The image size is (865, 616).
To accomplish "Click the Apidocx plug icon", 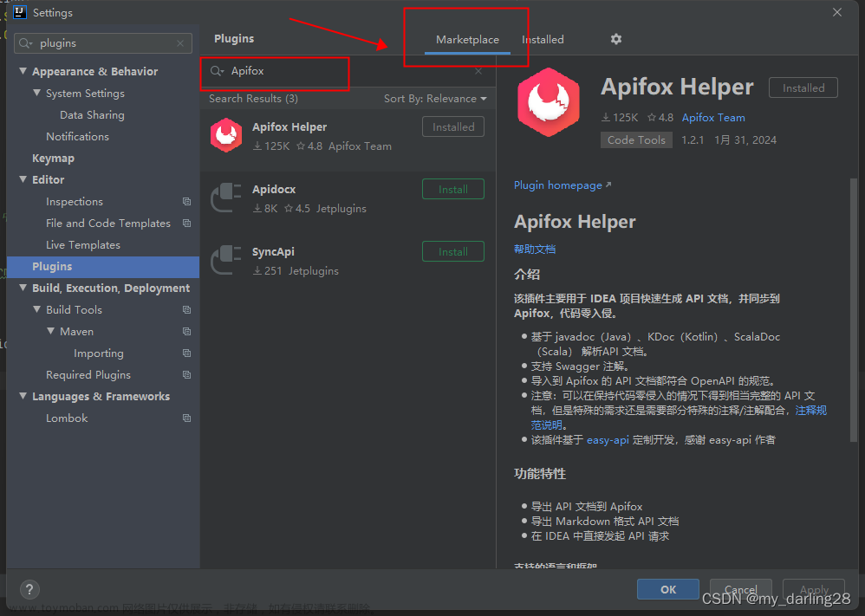I will coord(226,198).
